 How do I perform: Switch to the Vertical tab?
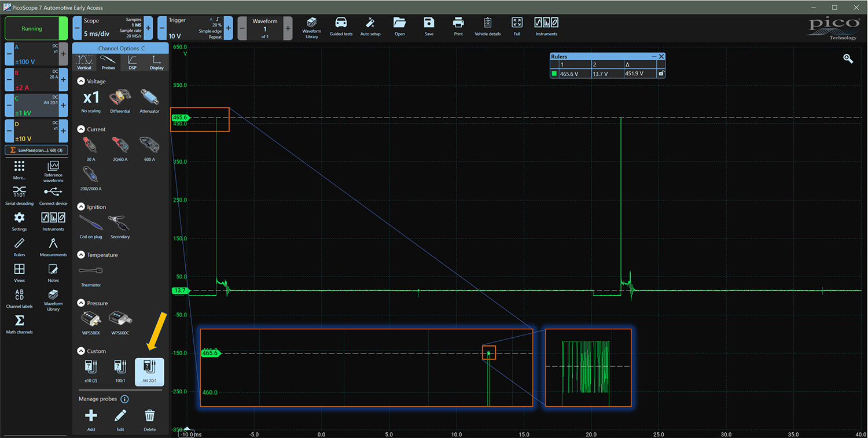84,62
